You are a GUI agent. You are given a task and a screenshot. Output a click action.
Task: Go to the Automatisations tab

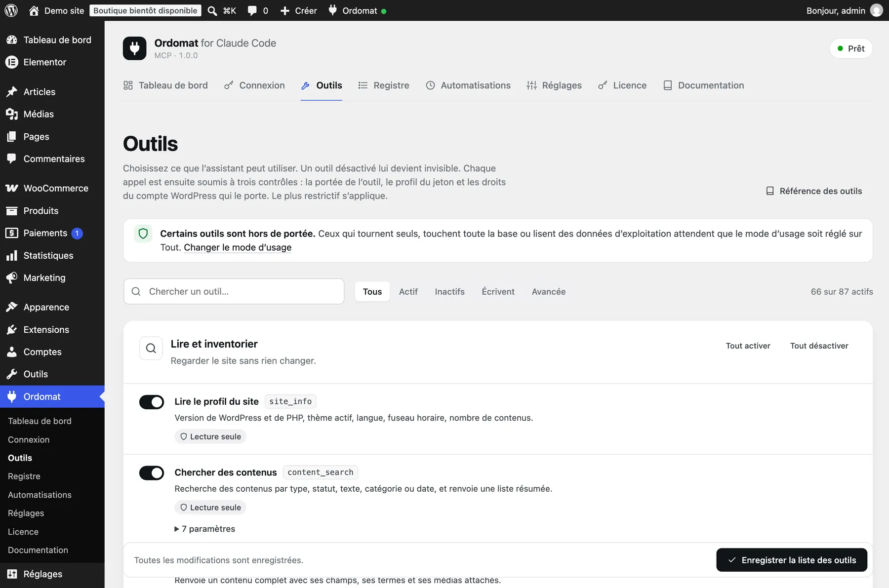click(x=468, y=85)
